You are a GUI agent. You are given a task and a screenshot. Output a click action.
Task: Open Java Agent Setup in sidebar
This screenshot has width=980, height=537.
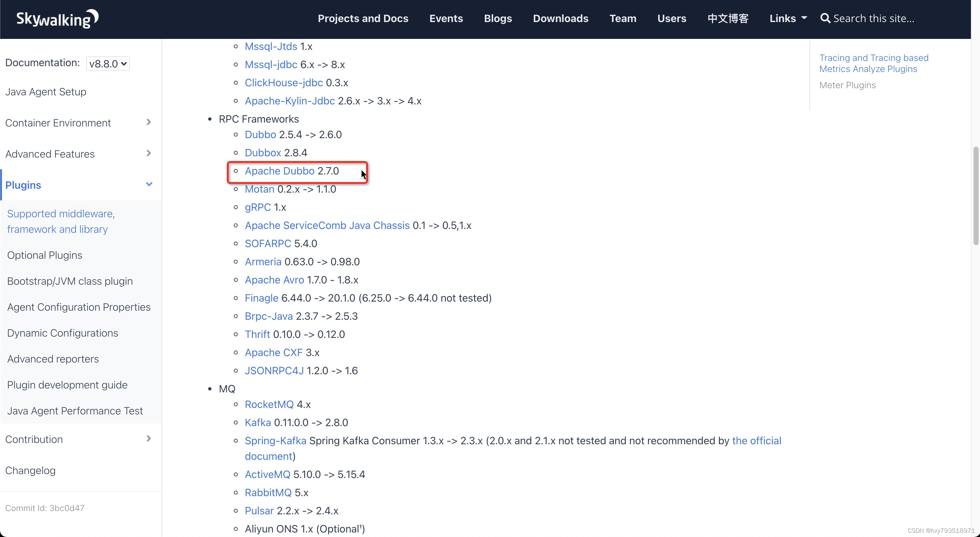pyautogui.click(x=46, y=92)
